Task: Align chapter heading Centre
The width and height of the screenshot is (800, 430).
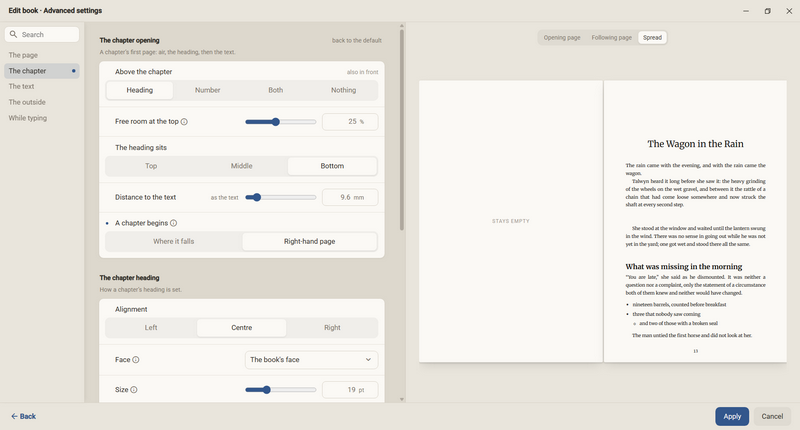Action: 242,327
